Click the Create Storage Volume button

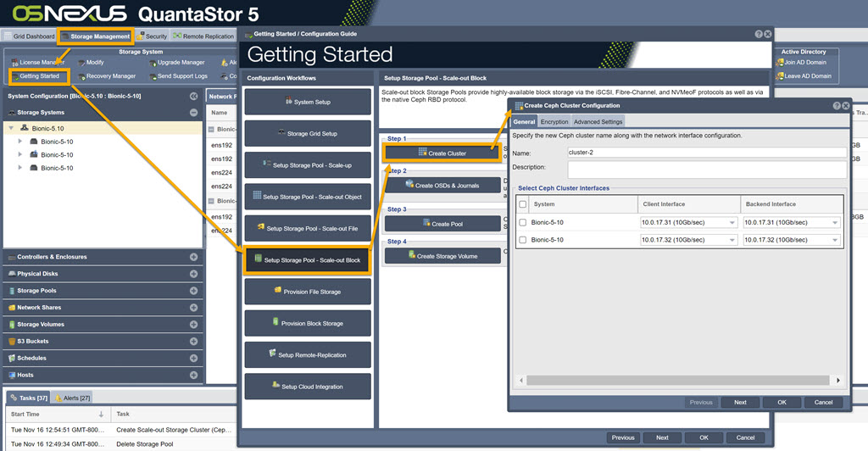point(442,256)
